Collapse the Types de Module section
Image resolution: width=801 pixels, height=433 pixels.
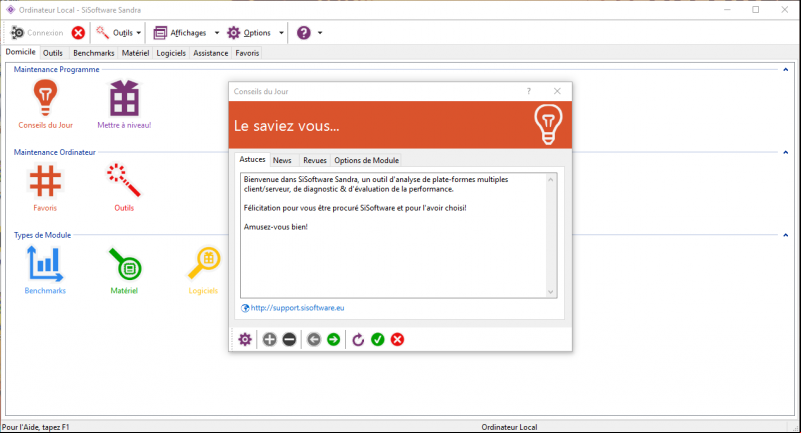click(786, 235)
